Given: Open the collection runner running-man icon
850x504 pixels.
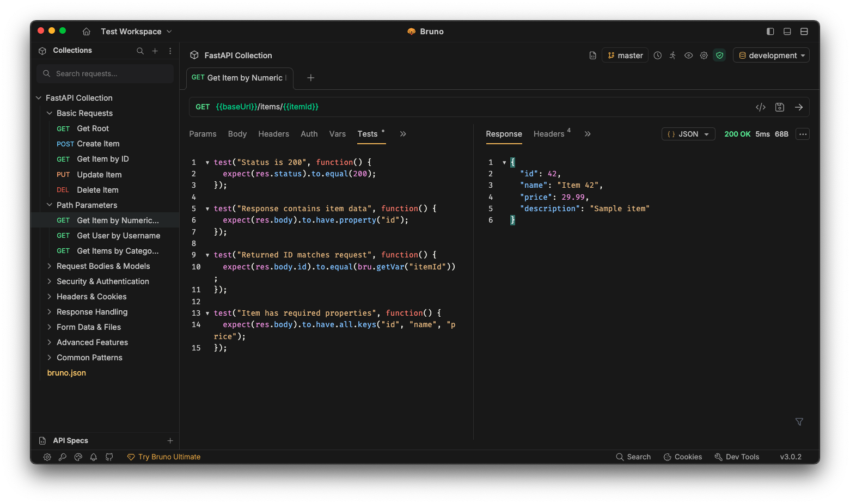Looking at the screenshot, I should pos(672,56).
